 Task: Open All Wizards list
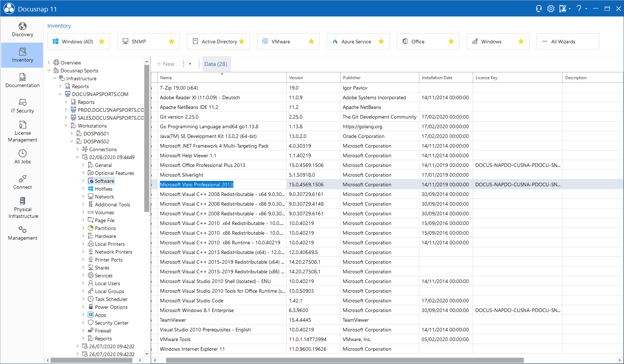[568, 42]
